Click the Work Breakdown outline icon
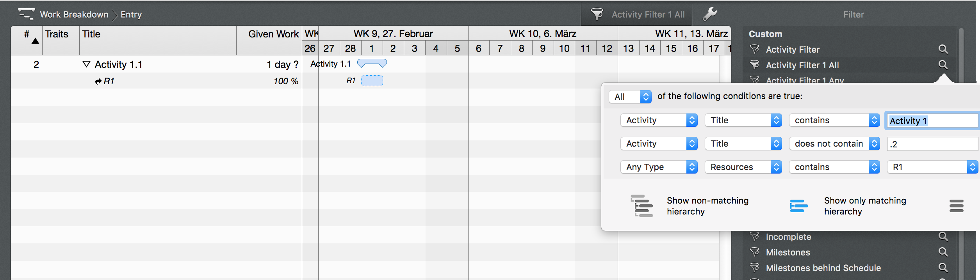The image size is (980, 280). tap(26, 14)
